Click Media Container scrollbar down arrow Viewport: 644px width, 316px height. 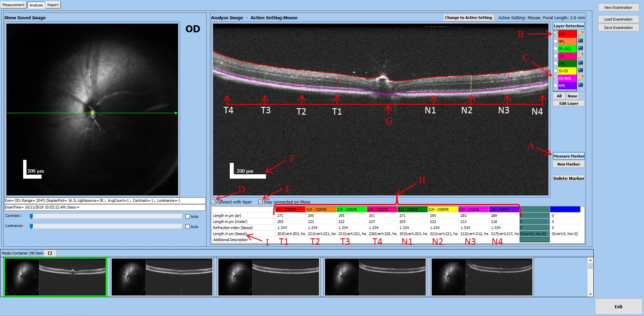coord(590,294)
